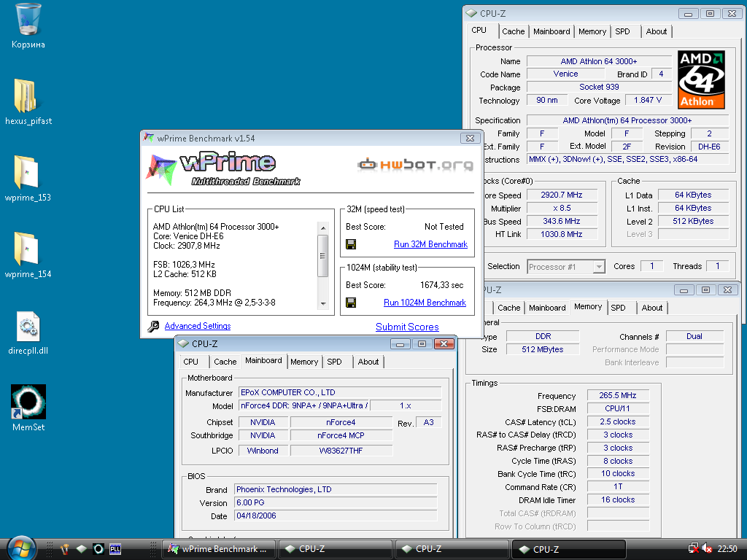Screen dimensions: 747x560
Task: Open About tab in Memory CPU-Z window
Action: (x=651, y=308)
